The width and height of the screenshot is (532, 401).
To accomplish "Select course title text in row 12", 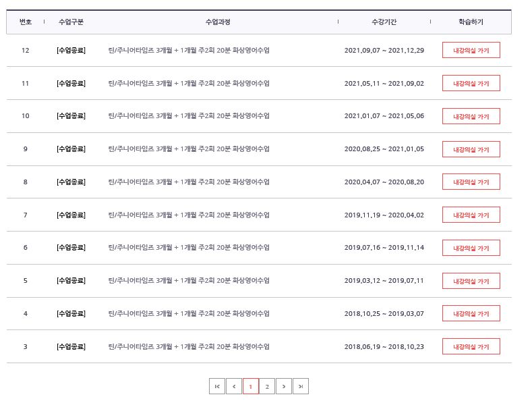I will (189, 51).
